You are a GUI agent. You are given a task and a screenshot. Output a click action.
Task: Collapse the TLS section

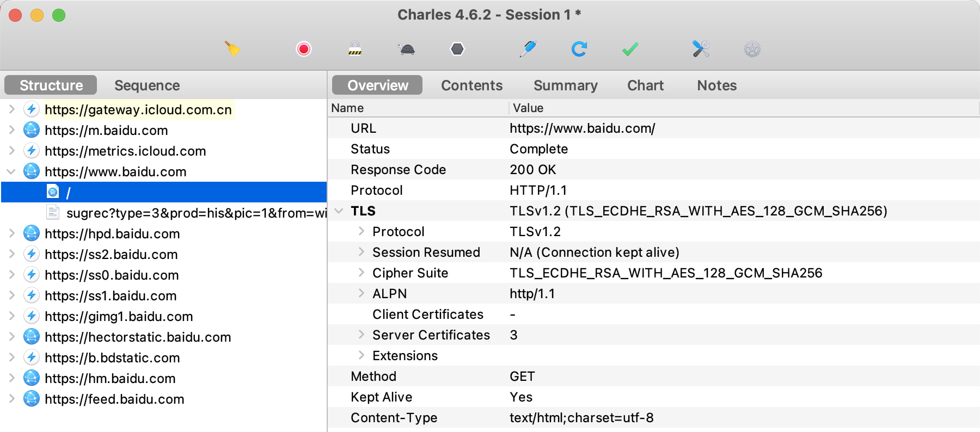[339, 211]
